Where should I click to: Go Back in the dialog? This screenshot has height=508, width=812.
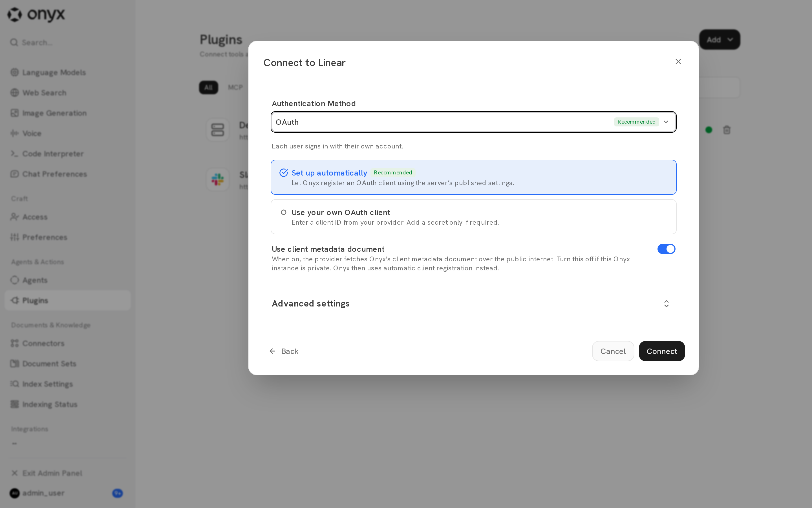284,351
